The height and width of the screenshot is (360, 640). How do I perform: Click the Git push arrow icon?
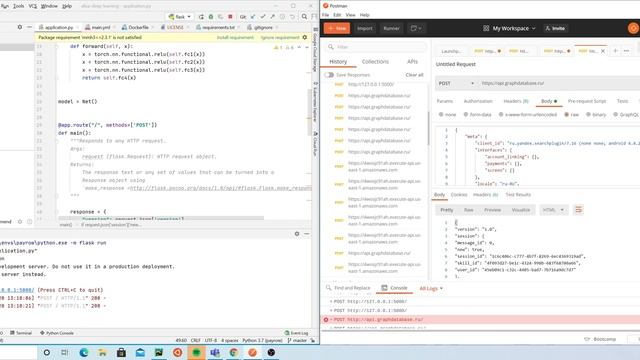pyautogui.click(x=273, y=17)
